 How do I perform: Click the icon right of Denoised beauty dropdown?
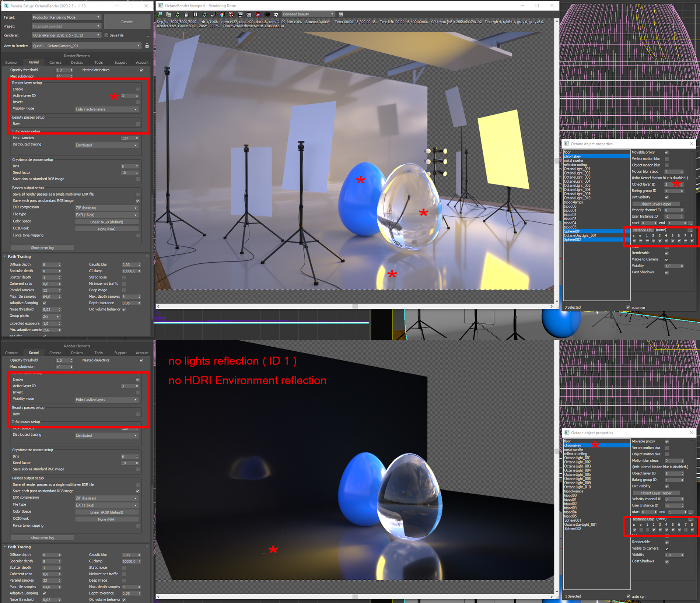point(341,14)
